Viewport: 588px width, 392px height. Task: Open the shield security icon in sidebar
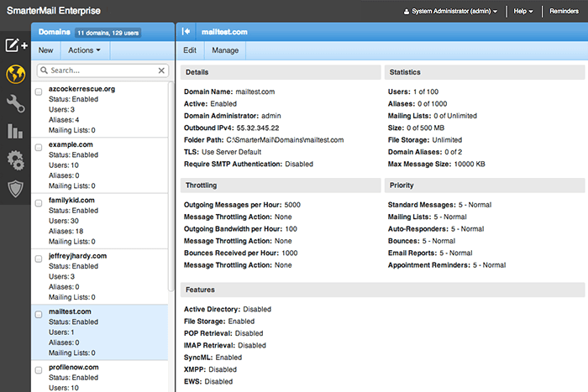(14, 189)
